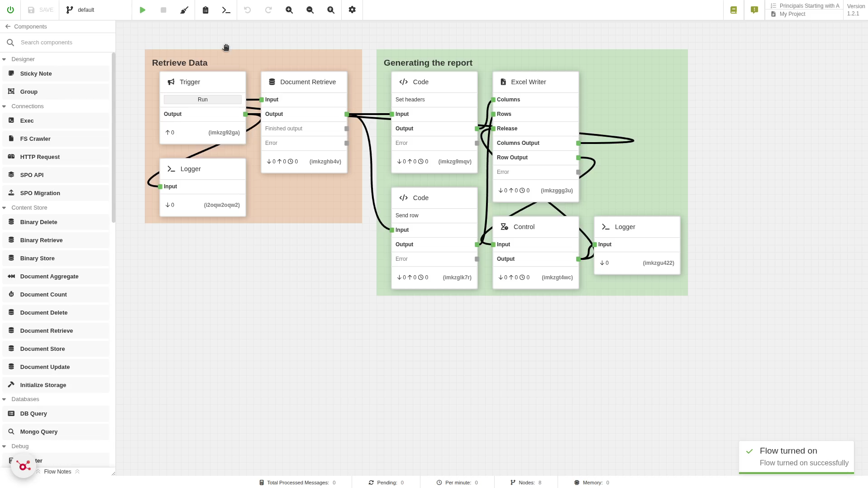Viewport: 868px width, 488px height.
Task: Click the brush clean-up icon in toolbar
Action: (184, 10)
